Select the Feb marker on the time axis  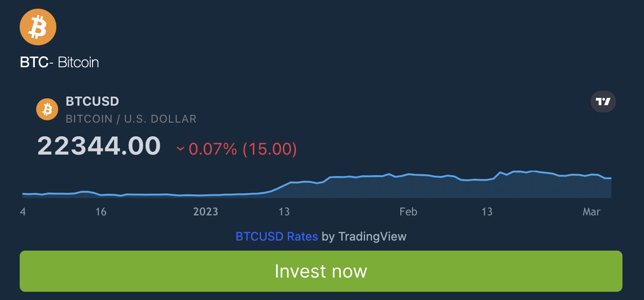[x=408, y=212]
